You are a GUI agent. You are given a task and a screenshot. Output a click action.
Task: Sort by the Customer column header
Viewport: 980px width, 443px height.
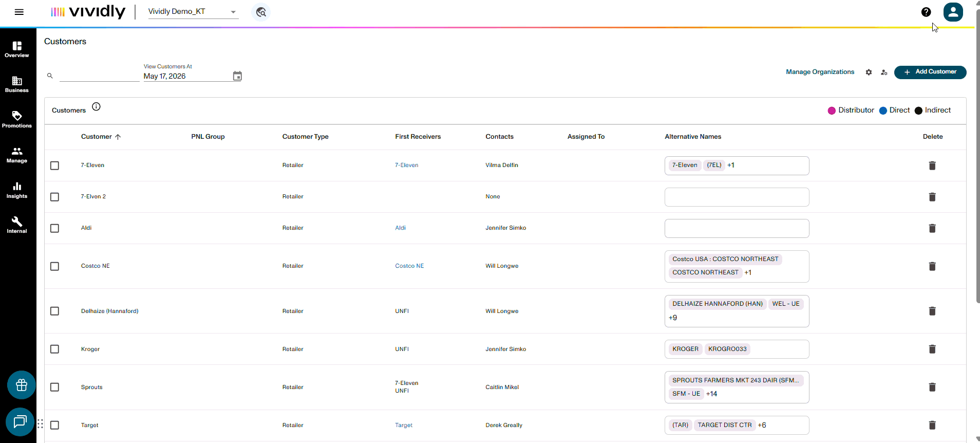pyautogui.click(x=101, y=137)
